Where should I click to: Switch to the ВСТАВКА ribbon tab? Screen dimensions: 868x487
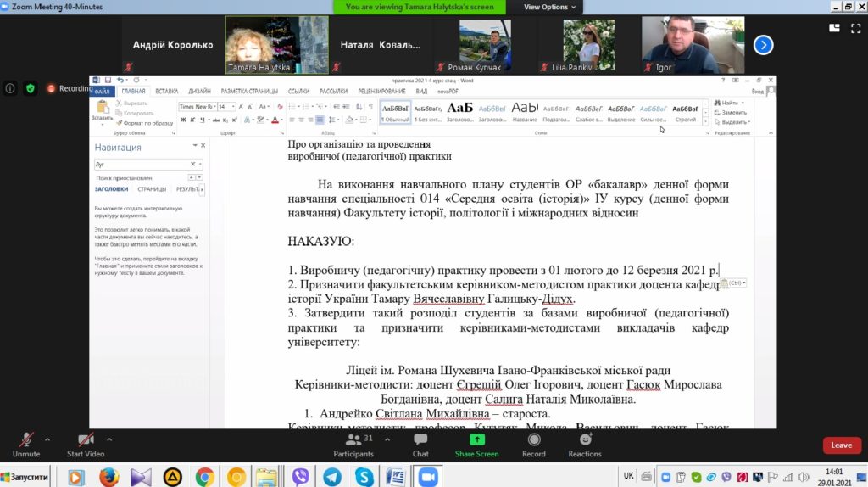point(167,91)
